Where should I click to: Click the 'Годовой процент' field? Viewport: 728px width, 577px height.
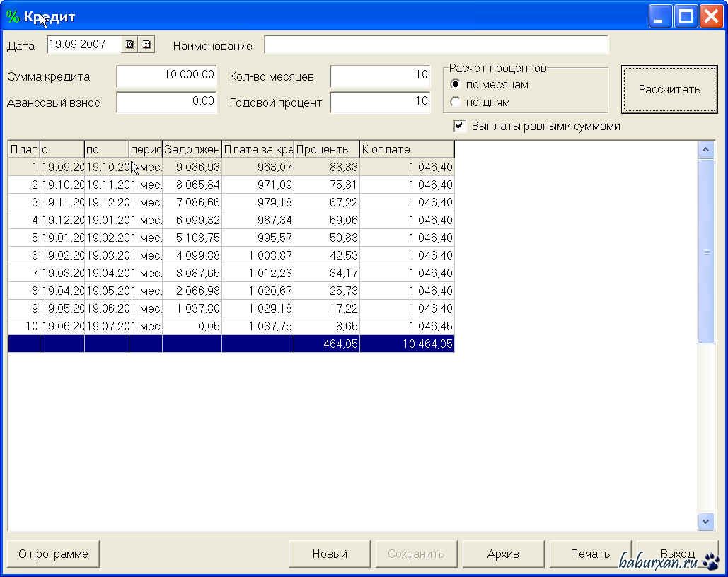click(x=380, y=102)
